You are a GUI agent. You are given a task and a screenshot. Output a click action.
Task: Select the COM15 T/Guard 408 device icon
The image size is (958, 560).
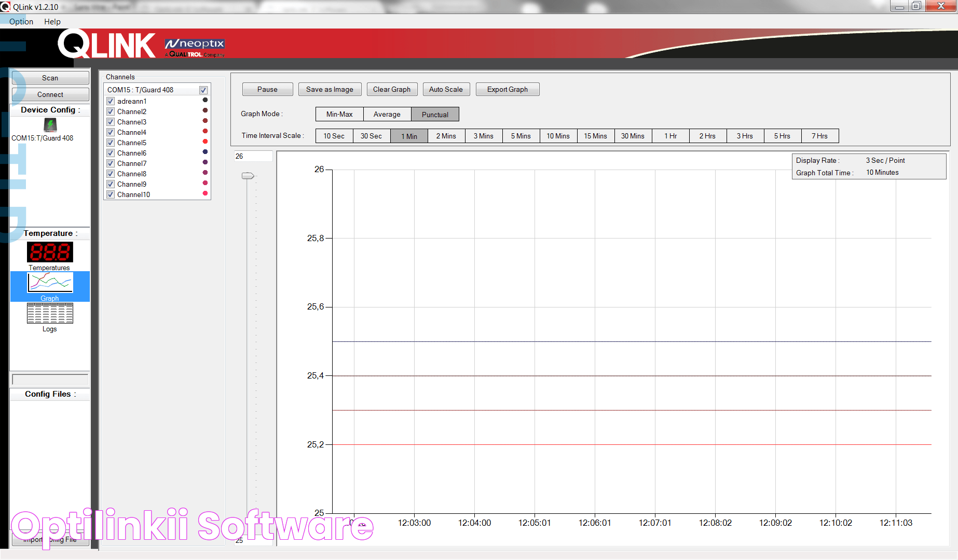tap(50, 125)
